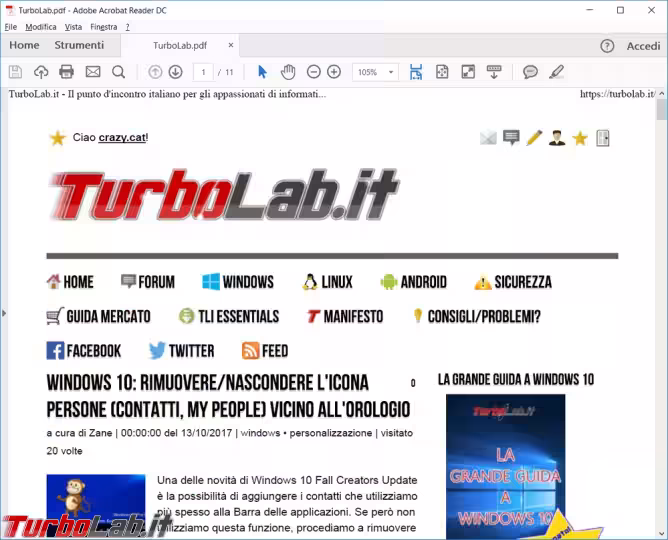Click the read mode keyboard-arrow icon
The image size is (668, 540).
click(494, 72)
